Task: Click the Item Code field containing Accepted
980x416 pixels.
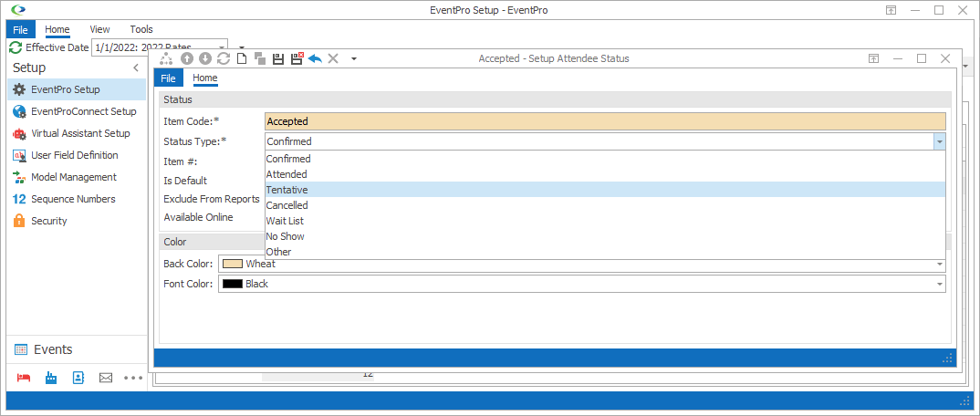Action: coord(605,121)
